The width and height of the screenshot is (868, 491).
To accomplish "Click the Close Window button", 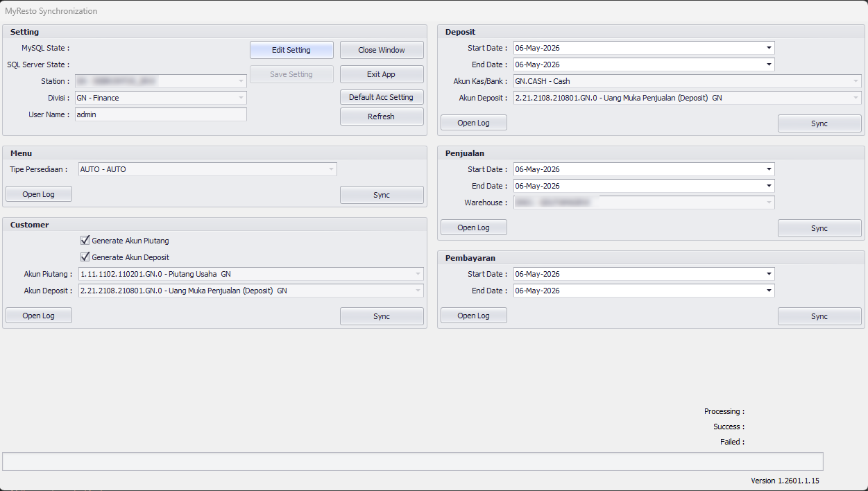I will [382, 50].
